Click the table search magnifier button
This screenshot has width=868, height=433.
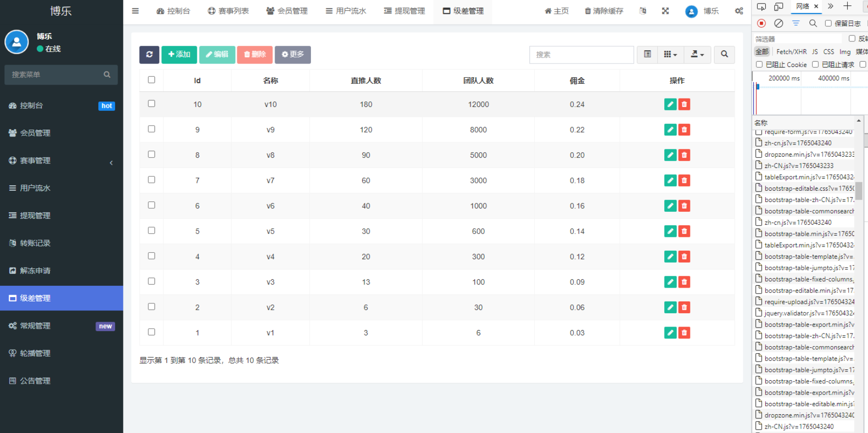click(x=724, y=55)
